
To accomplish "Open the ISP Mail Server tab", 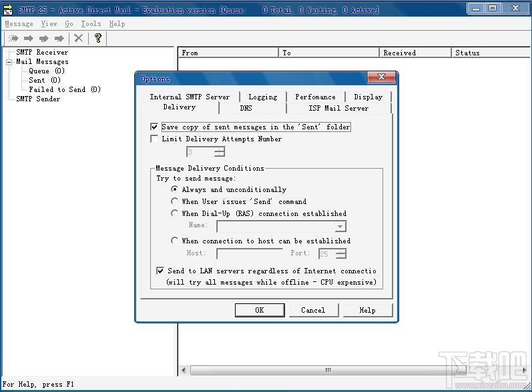I will point(338,108).
